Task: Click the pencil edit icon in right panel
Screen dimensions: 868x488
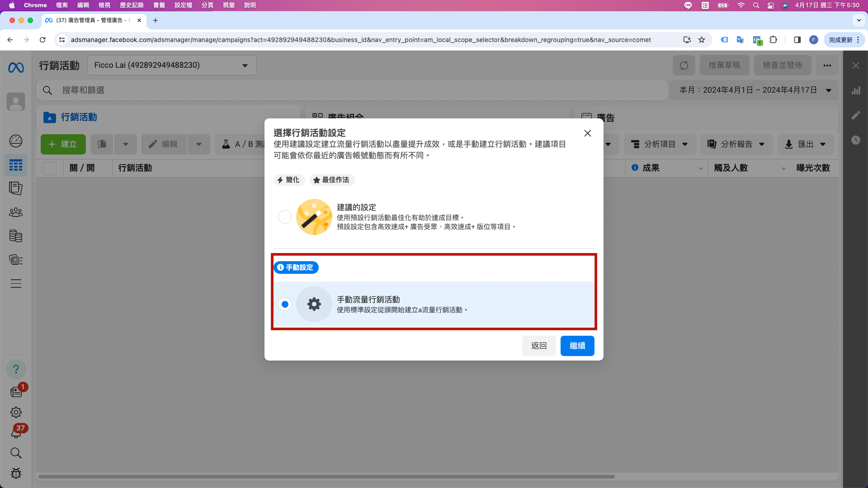Action: [856, 115]
